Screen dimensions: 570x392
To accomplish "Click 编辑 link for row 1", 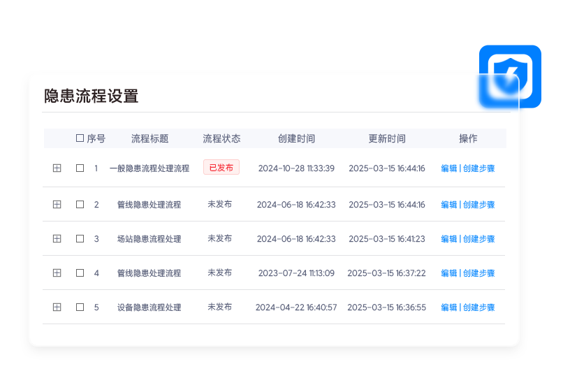I will pyautogui.click(x=448, y=168).
